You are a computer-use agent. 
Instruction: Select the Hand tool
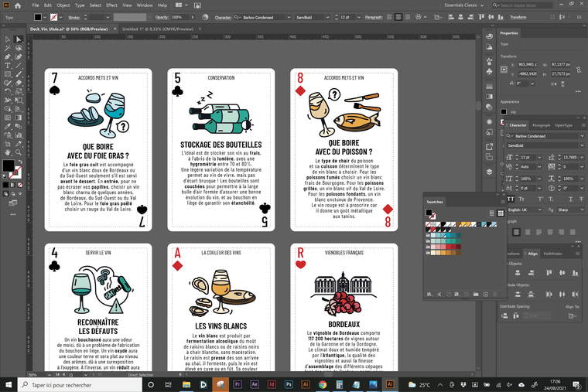click(8, 152)
